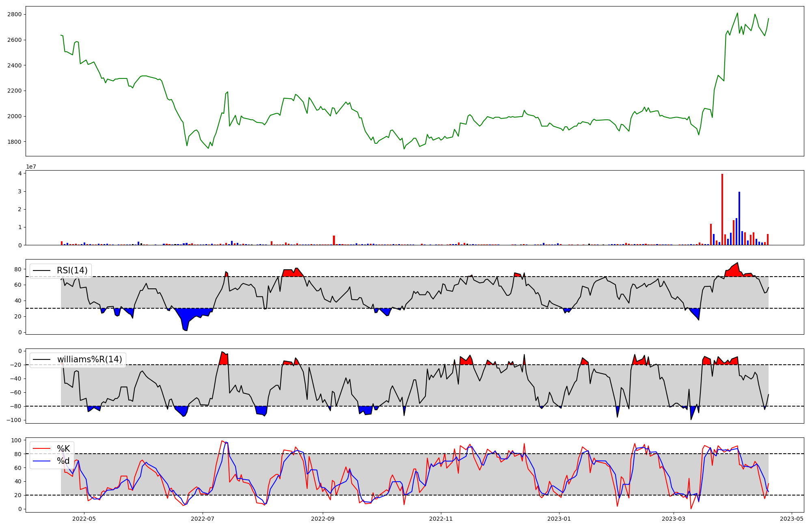Click the RSI(14) legend label
This screenshot has height=528, width=812.
(x=72, y=270)
